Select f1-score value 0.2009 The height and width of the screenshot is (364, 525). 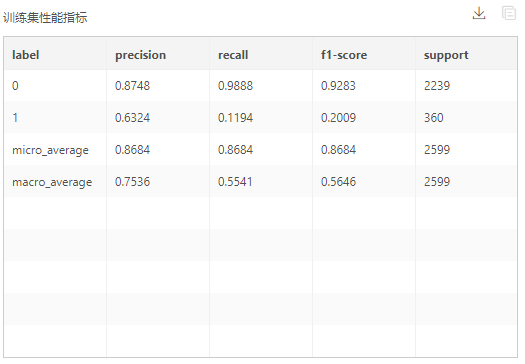pos(338,118)
